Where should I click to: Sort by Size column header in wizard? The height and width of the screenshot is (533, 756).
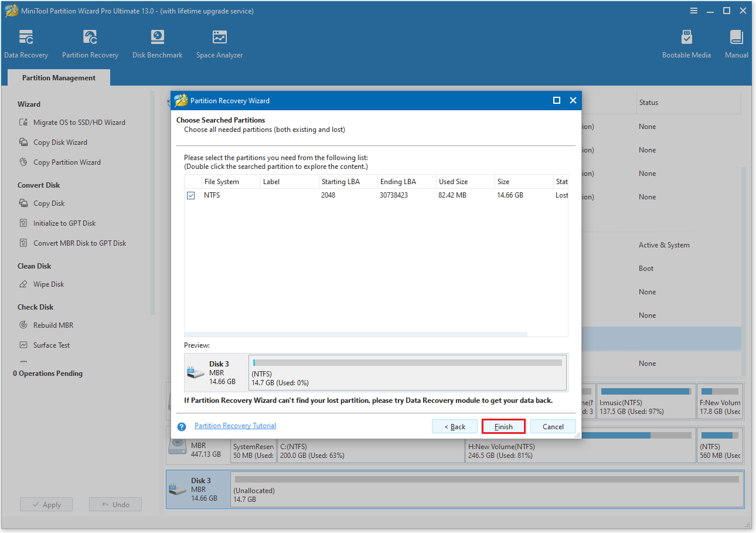tap(523, 182)
